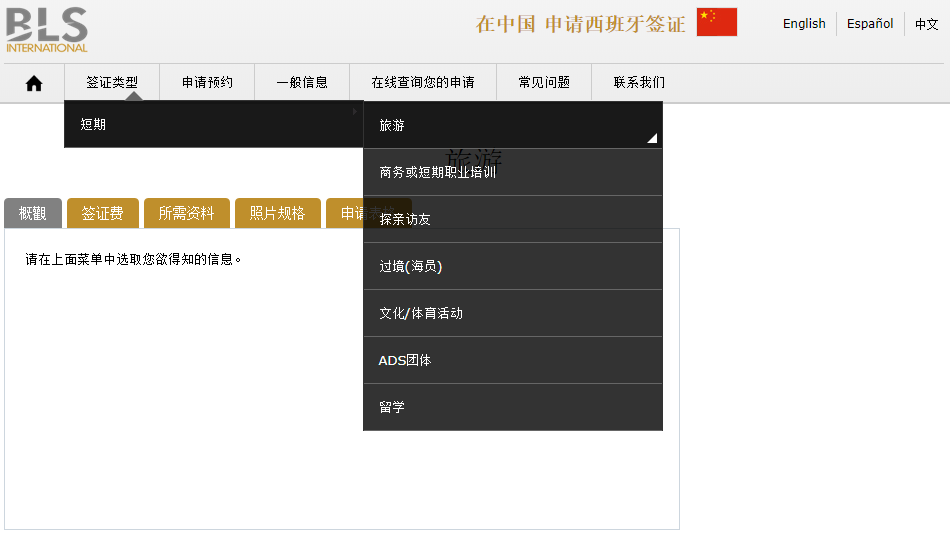Switch to the 签证费 tab
This screenshot has width=950, height=536.
[102, 213]
